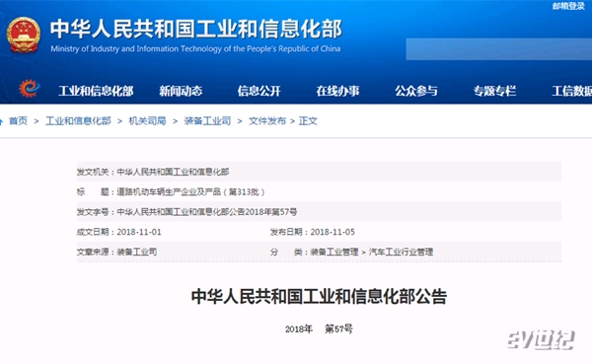Click the header search field

(498, 49)
